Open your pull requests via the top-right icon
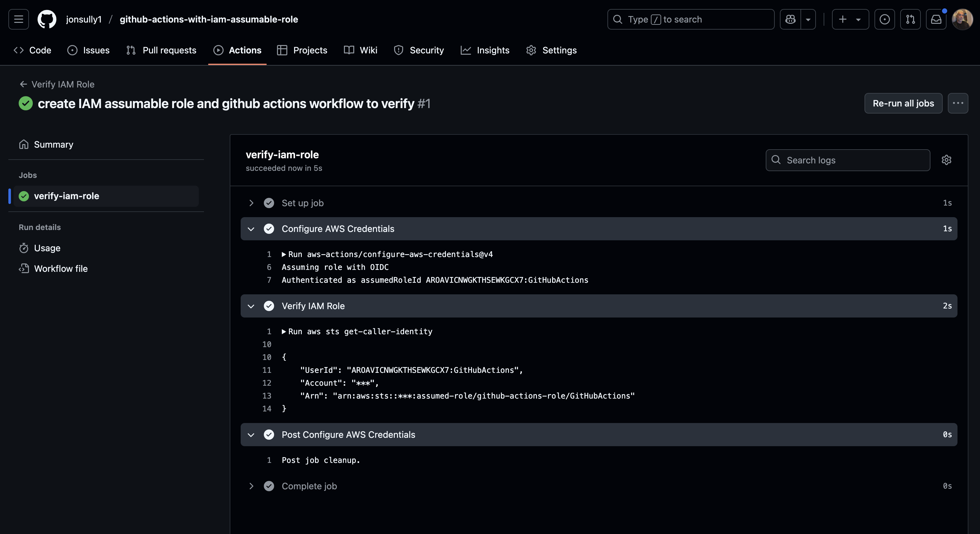The image size is (980, 534). (911, 19)
